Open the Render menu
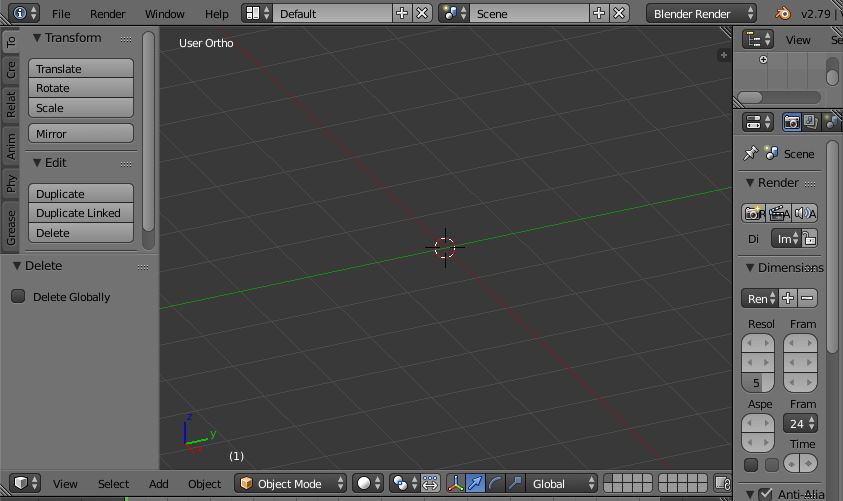843x501 pixels. pyautogui.click(x=108, y=14)
